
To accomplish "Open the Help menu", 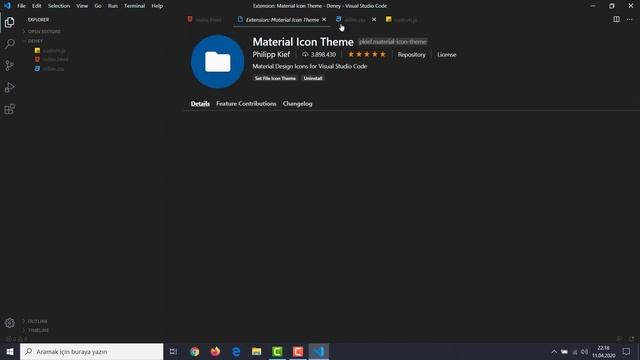I will point(157,6).
